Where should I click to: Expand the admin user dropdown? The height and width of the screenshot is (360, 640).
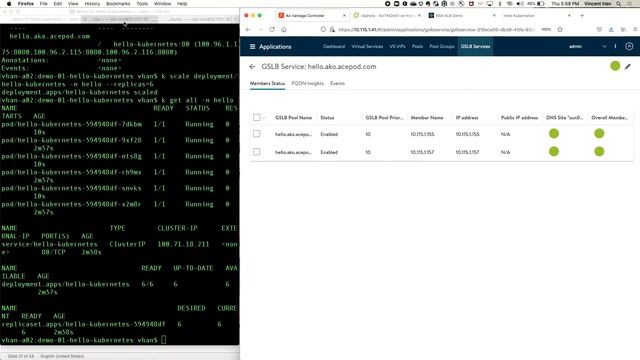pyautogui.click(x=604, y=47)
